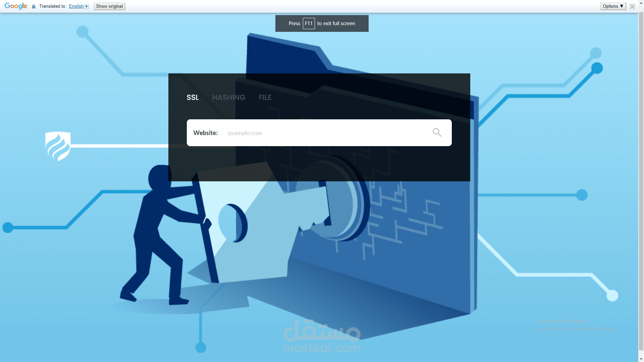
Task: Open the FILE tab
Action: [x=265, y=98]
